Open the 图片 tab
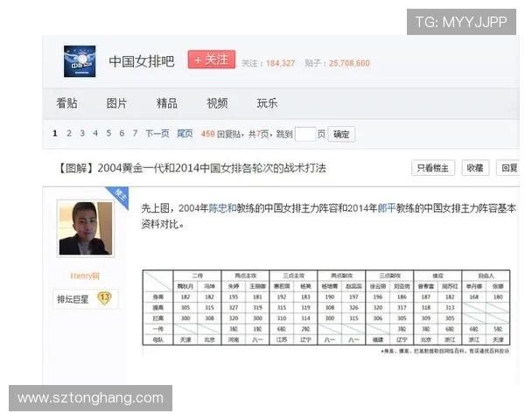The image size is (525, 420). [116, 103]
